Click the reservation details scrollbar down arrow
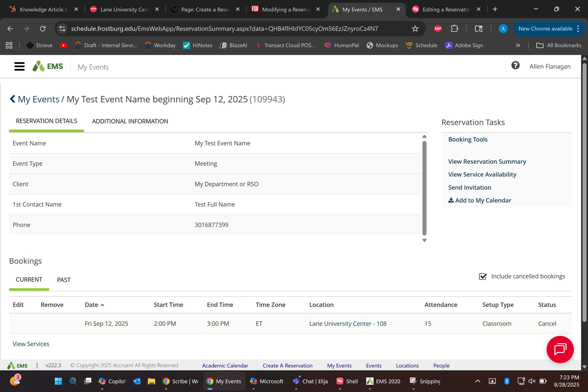The image size is (588, 392). coord(424,240)
